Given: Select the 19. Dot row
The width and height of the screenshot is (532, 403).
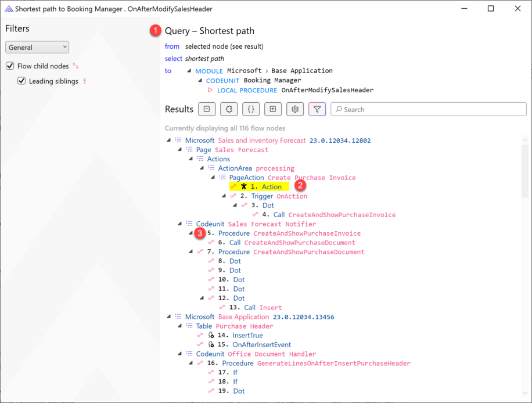Looking at the screenshot, I should coord(226,391).
